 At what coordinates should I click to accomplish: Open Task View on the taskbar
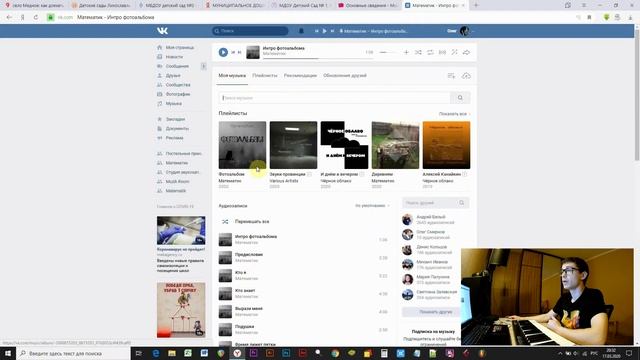pos(139,353)
